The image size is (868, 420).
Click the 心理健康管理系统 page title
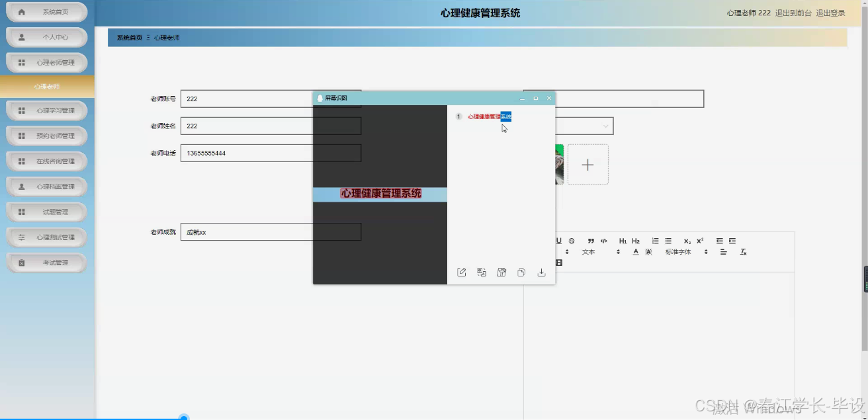(x=480, y=13)
